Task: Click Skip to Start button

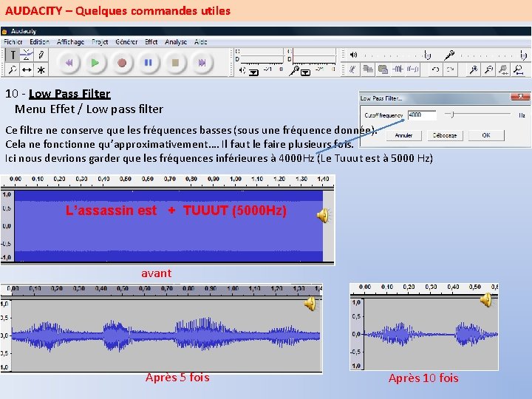Action: pos(69,63)
